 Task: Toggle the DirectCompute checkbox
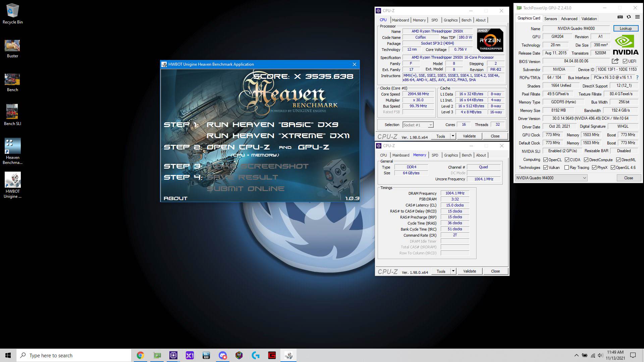pyautogui.click(x=586, y=160)
